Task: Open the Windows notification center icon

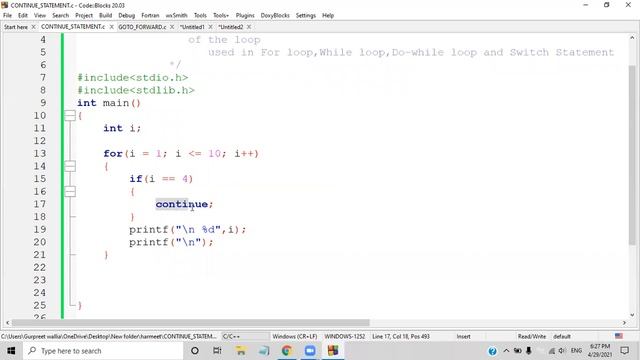Action: tap(624, 351)
